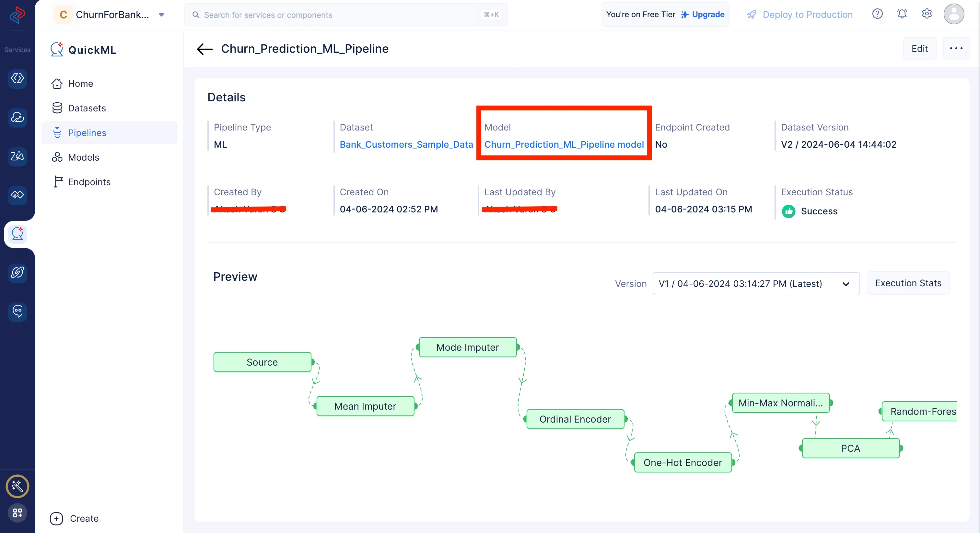Viewport: 980px width, 533px height.
Task: Click the QuickML service icon in left rail
Action: click(x=17, y=234)
